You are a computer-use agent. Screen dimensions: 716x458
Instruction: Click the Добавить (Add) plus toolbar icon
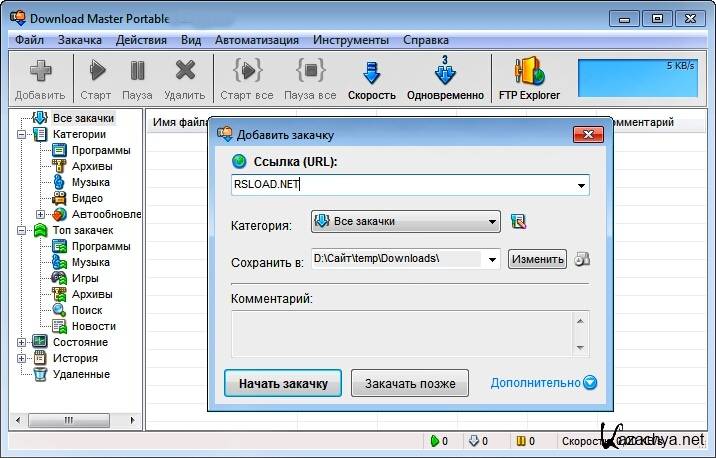pyautogui.click(x=40, y=72)
